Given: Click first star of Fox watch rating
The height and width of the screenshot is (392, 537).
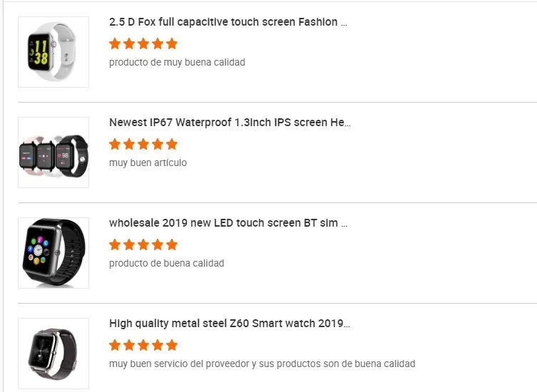Looking at the screenshot, I should 115,43.
